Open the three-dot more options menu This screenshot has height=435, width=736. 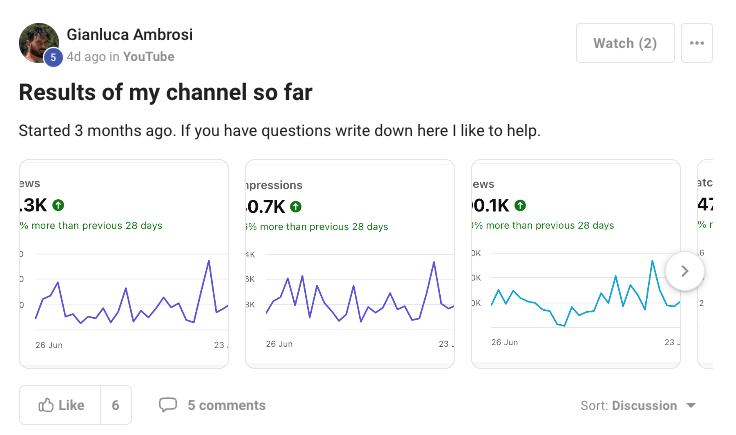coord(697,43)
